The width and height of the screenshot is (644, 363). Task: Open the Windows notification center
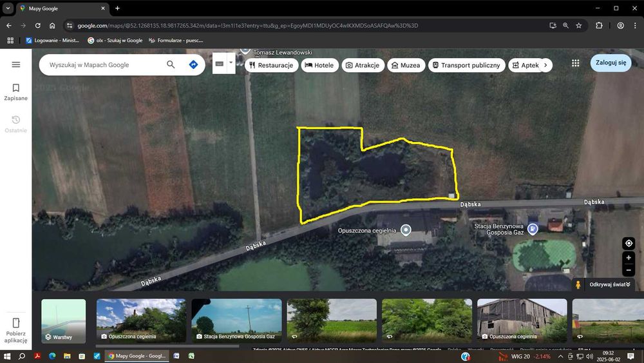630,357
